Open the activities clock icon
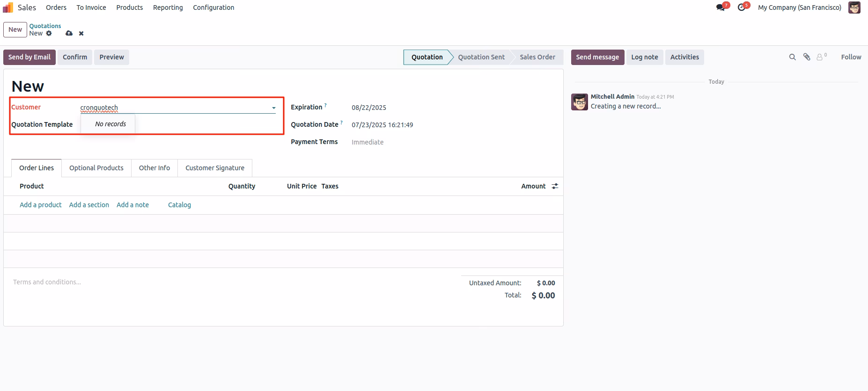868x391 pixels. 741,7
